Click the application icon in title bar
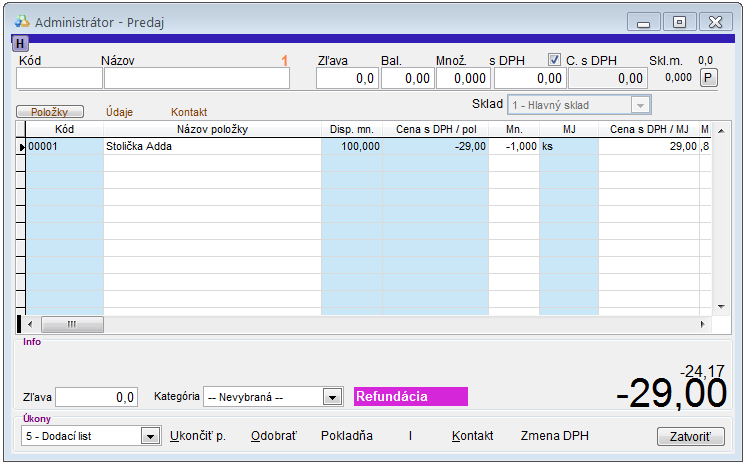The width and height of the screenshot is (745, 463). 22,21
